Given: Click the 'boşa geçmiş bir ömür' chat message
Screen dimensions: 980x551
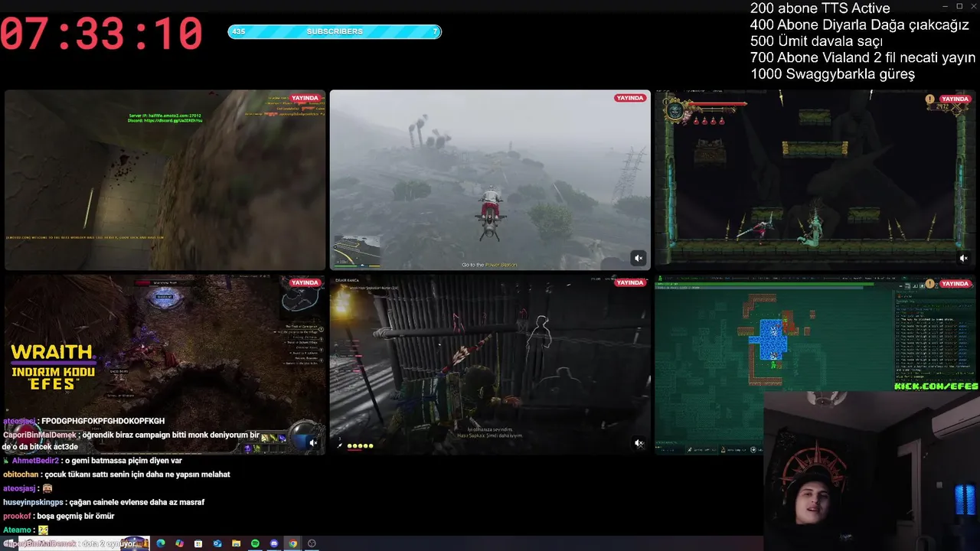Looking at the screenshot, I should point(76,516).
